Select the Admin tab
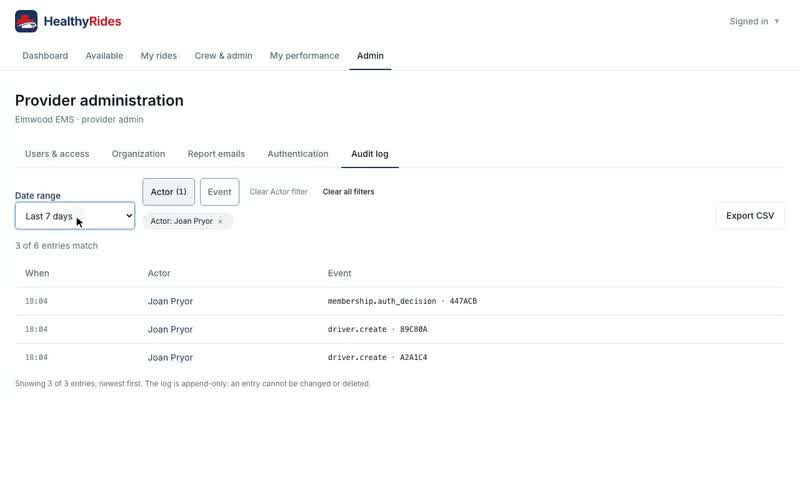This screenshot has height=500, width=800. [x=370, y=56]
